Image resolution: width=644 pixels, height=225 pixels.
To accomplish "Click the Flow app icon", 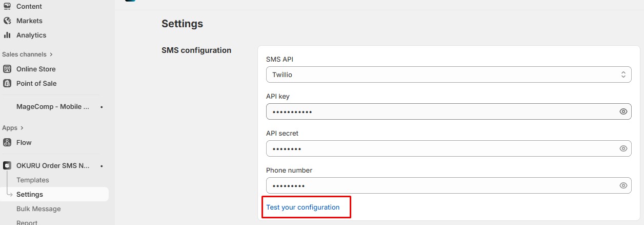I will tap(7, 142).
